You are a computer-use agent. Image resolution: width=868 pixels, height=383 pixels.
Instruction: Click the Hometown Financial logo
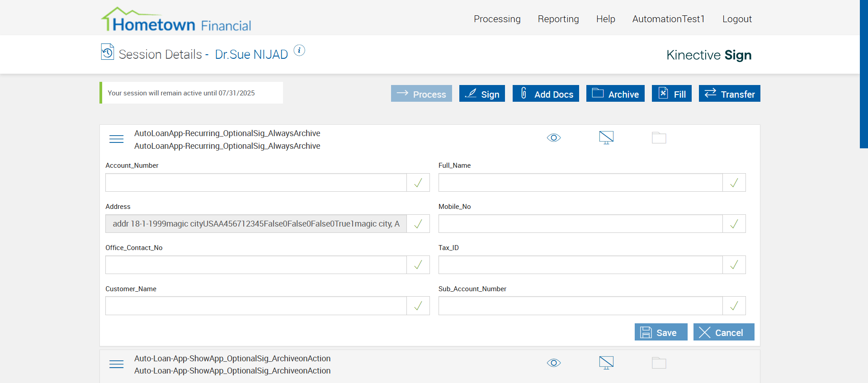[x=176, y=19]
